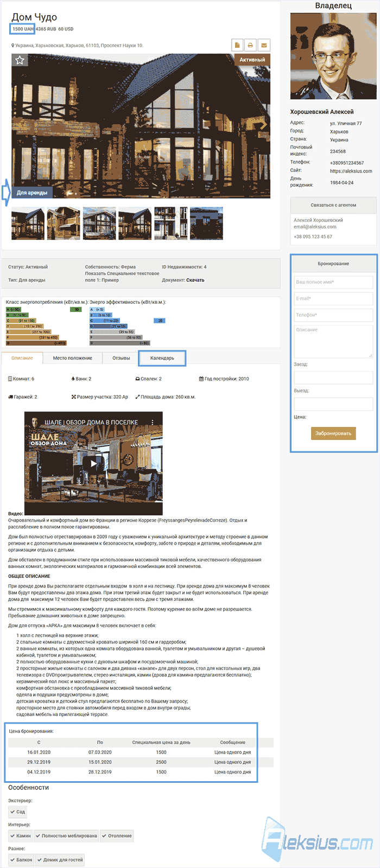Select the fifth photo thumbnail in the gallery
The height and width of the screenshot is (868, 380).
[x=170, y=223]
